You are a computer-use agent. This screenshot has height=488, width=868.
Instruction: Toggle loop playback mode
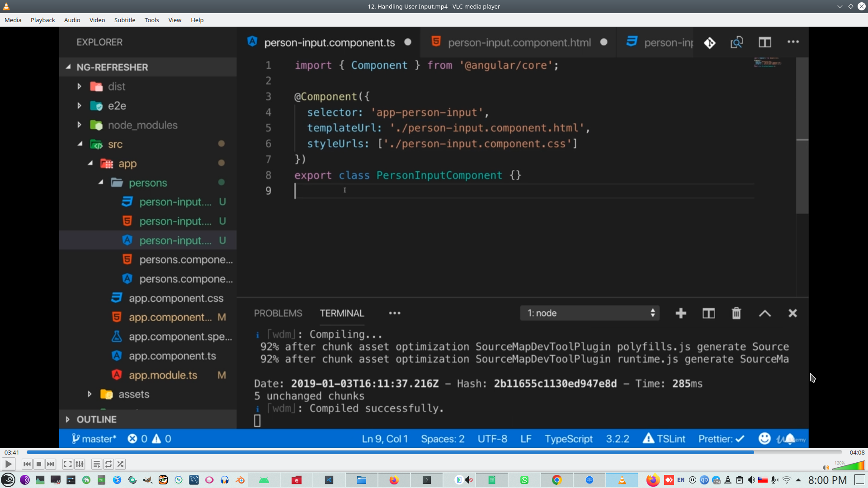[x=108, y=464]
